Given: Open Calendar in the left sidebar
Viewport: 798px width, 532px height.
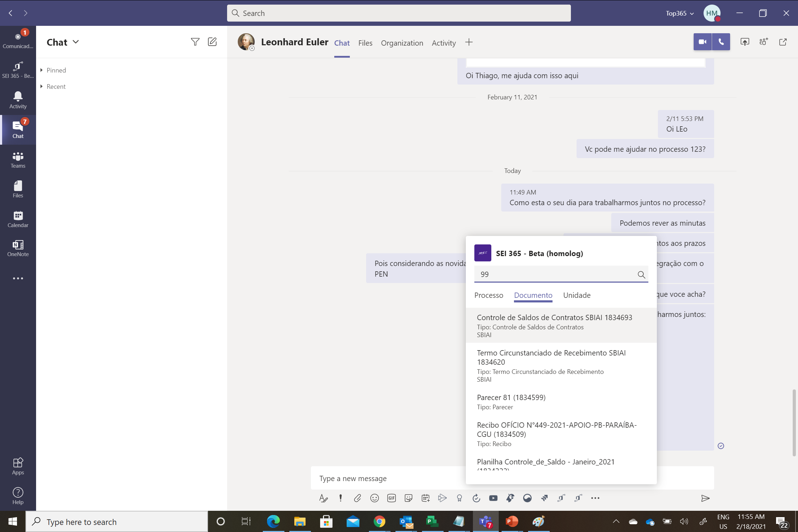Looking at the screenshot, I should [x=18, y=219].
